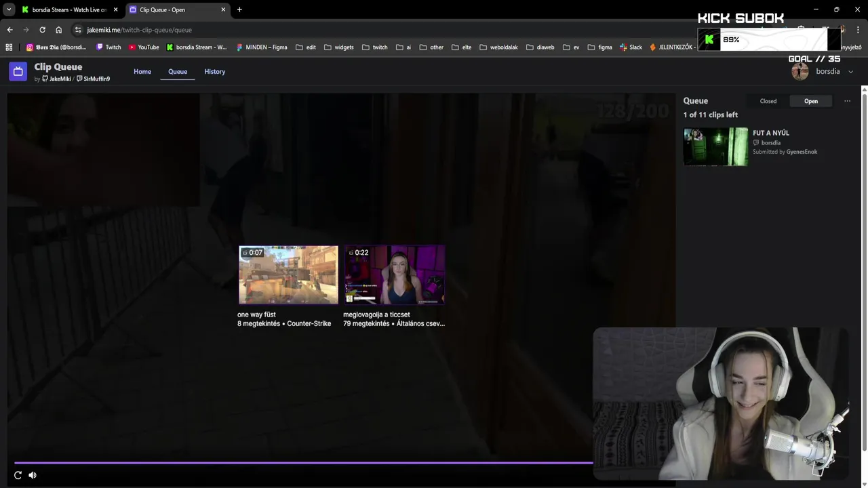Screen dimensions: 868x488
Task: Close the borsdia Stream Kick tab
Action: point(115,9)
